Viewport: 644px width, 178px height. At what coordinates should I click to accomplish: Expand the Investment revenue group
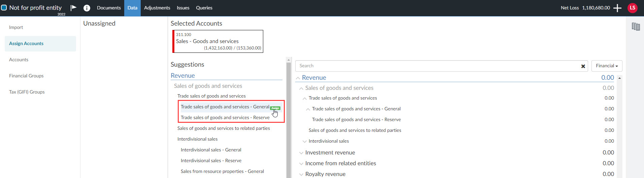(301, 153)
